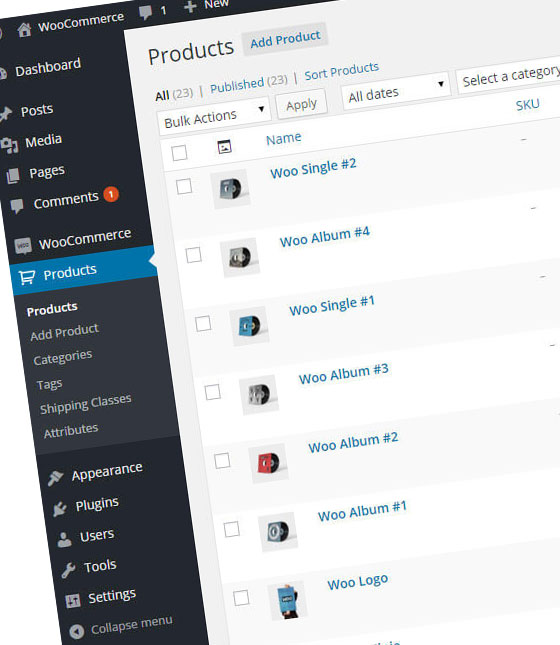The image size is (560, 645).
Task: Click Add Product in the sidebar submenu
Action: (64, 332)
